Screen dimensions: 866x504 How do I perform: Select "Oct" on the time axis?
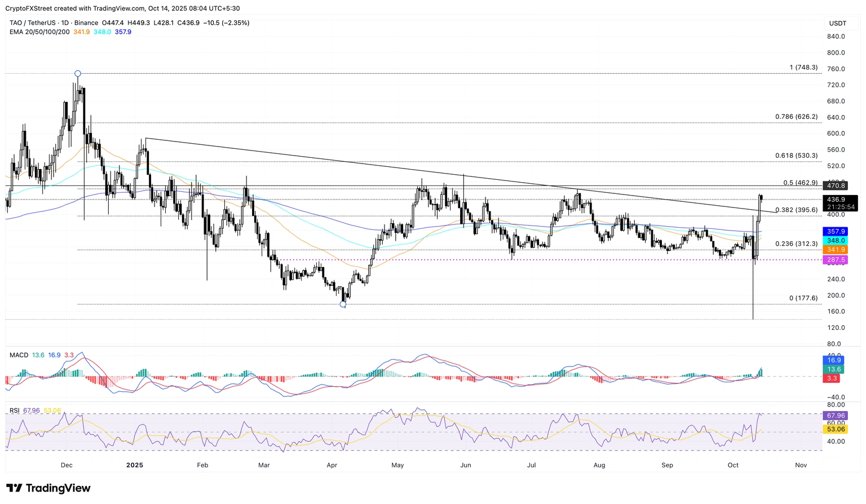tap(732, 465)
